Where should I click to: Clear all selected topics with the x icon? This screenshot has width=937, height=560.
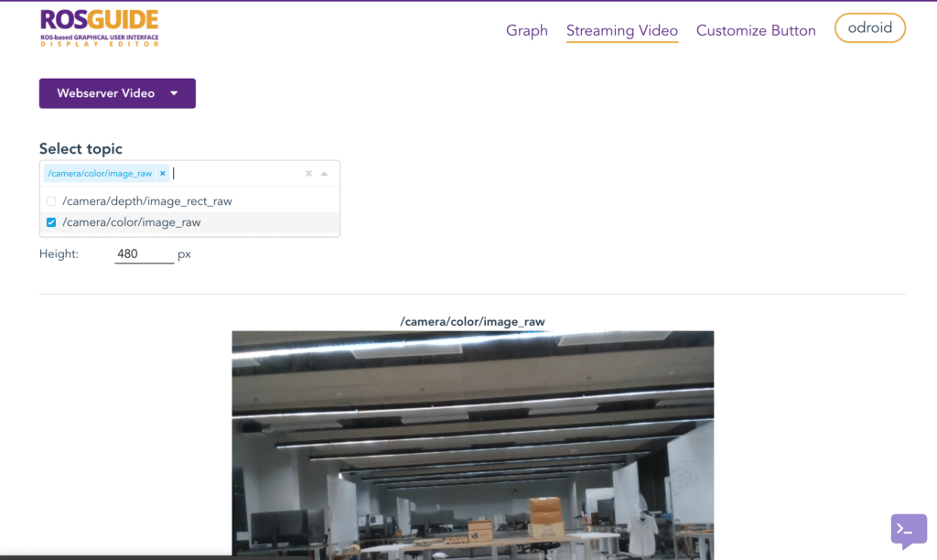pos(308,173)
